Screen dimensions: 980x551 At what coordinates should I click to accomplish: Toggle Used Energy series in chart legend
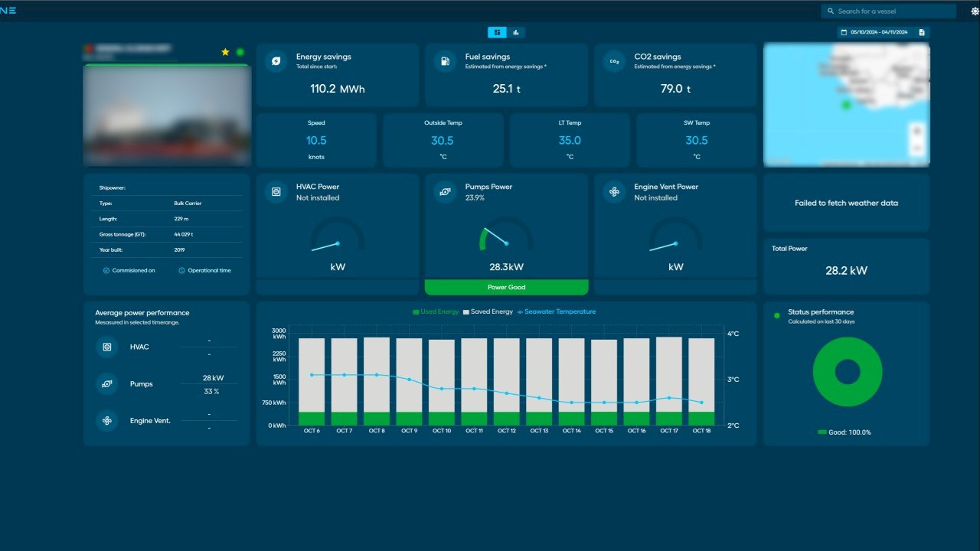436,311
